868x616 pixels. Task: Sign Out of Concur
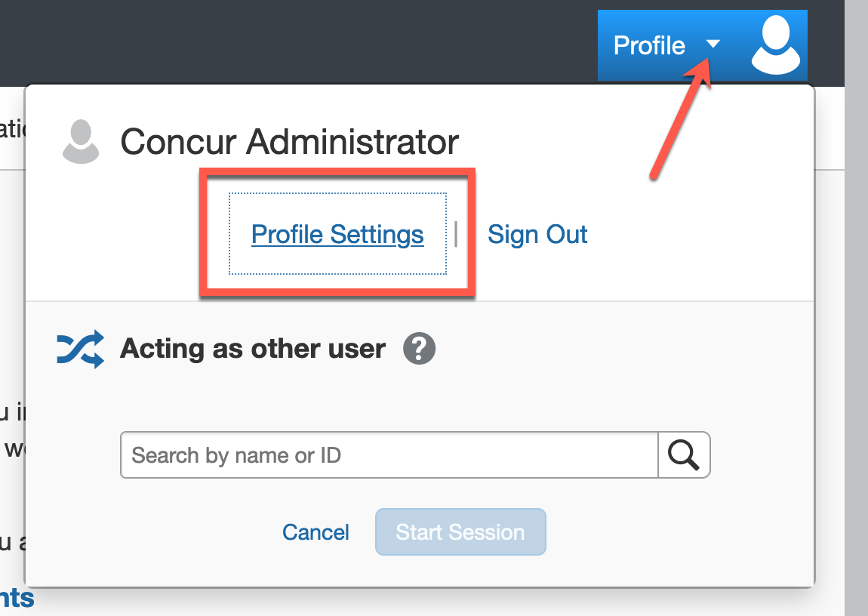click(x=537, y=234)
